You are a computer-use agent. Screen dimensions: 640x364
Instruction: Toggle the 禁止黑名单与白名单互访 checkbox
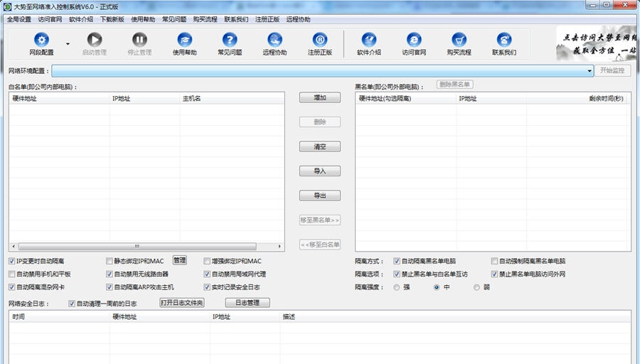click(397, 274)
